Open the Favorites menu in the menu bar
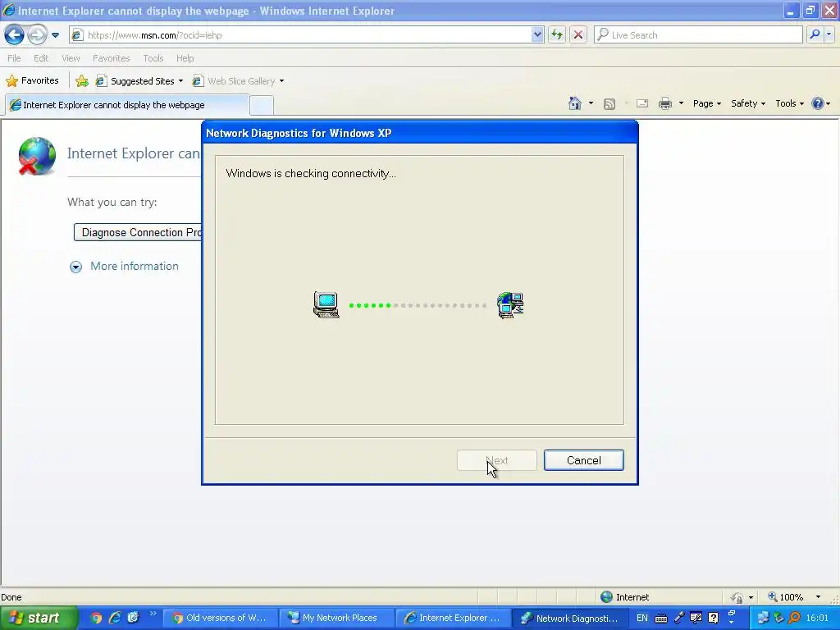 pos(111,58)
